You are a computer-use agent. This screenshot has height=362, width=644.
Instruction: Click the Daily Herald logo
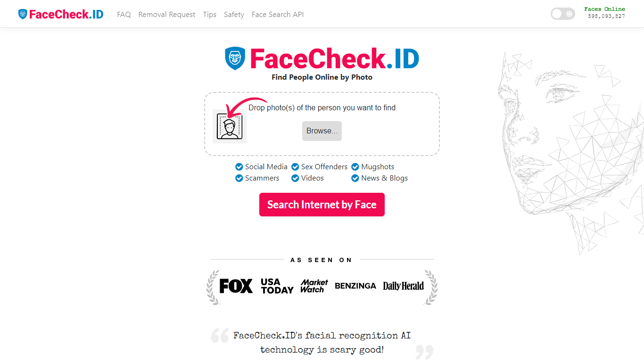point(403,286)
